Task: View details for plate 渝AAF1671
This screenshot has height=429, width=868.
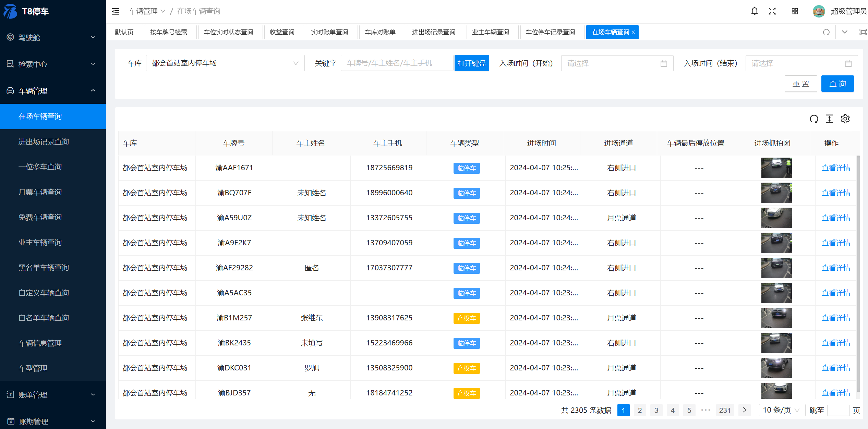Action: pos(836,168)
